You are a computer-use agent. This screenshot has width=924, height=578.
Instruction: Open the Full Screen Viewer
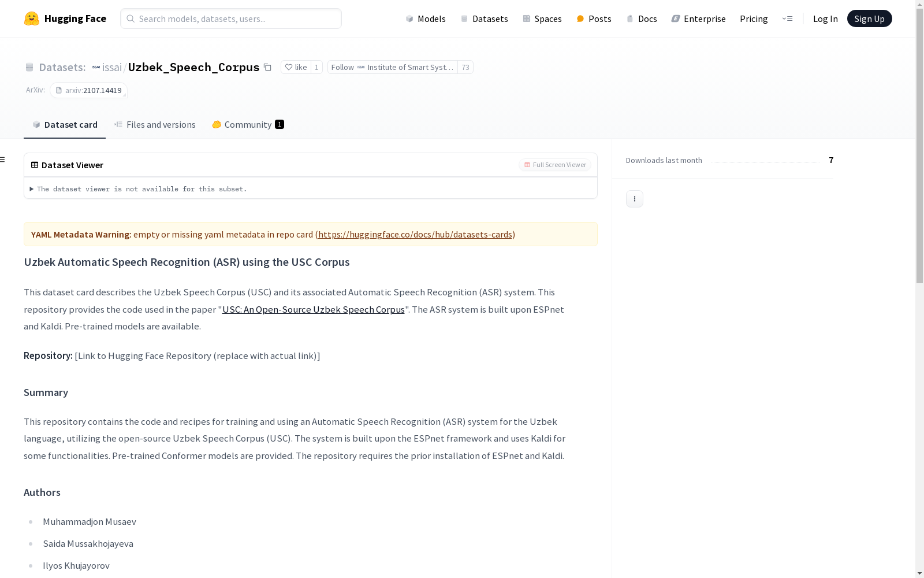[555, 165]
